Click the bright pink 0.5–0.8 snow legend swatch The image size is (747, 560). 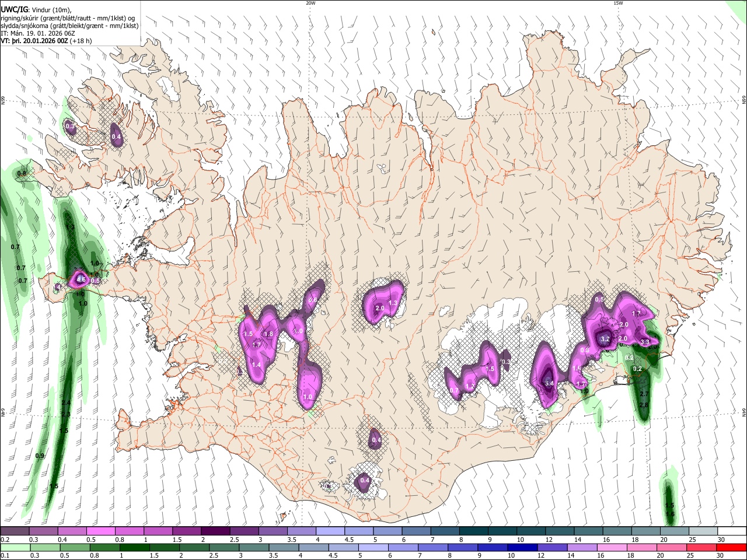pos(100,531)
